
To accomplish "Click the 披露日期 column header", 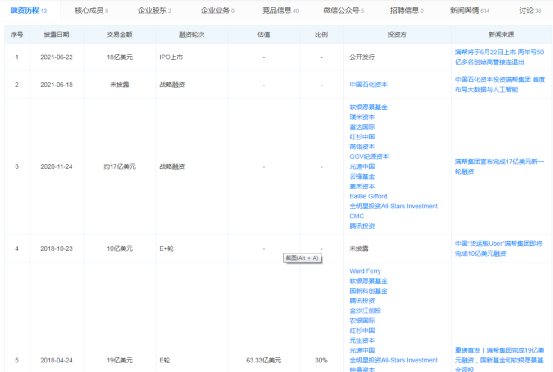I will [56, 35].
